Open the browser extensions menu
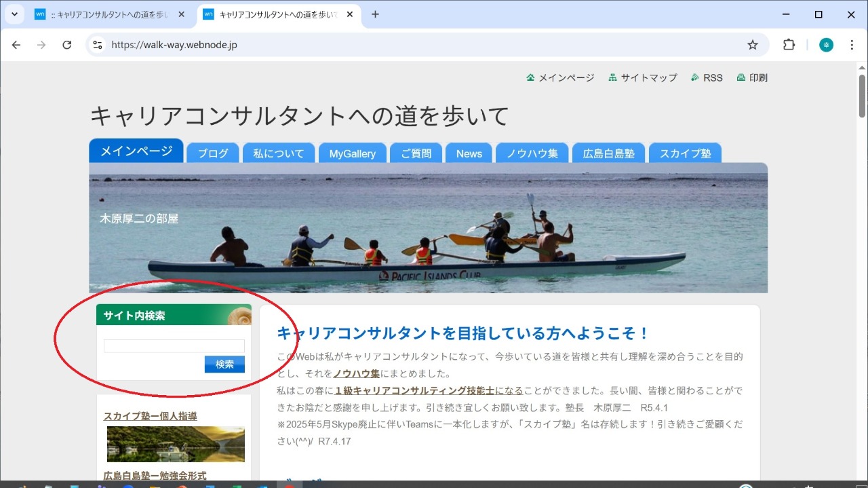Screen dimensions: 868x488 pos(789,45)
